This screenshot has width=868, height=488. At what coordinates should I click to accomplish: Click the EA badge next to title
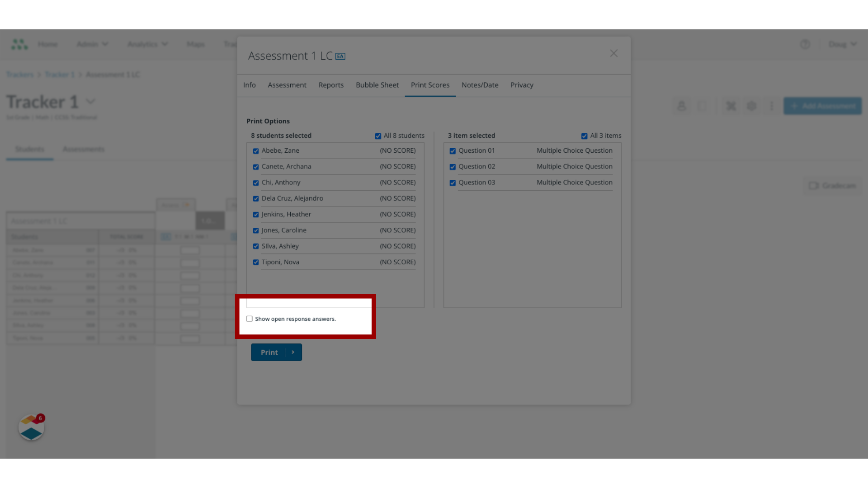pyautogui.click(x=340, y=56)
